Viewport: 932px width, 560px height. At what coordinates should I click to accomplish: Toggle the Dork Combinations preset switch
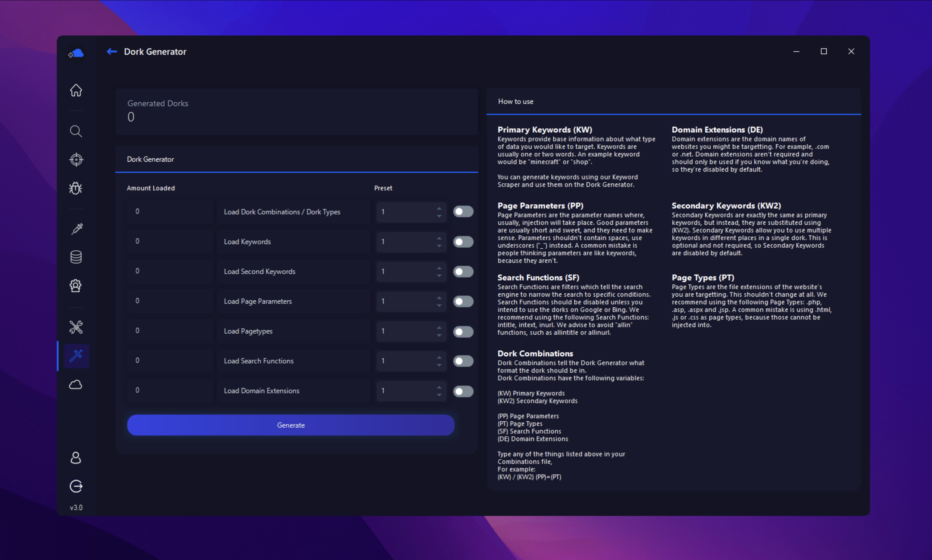(x=463, y=212)
